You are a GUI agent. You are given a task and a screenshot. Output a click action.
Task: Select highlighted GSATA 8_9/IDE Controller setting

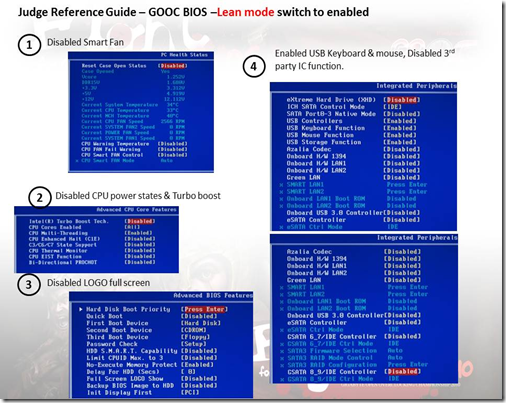pyautogui.click(x=354, y=372)
